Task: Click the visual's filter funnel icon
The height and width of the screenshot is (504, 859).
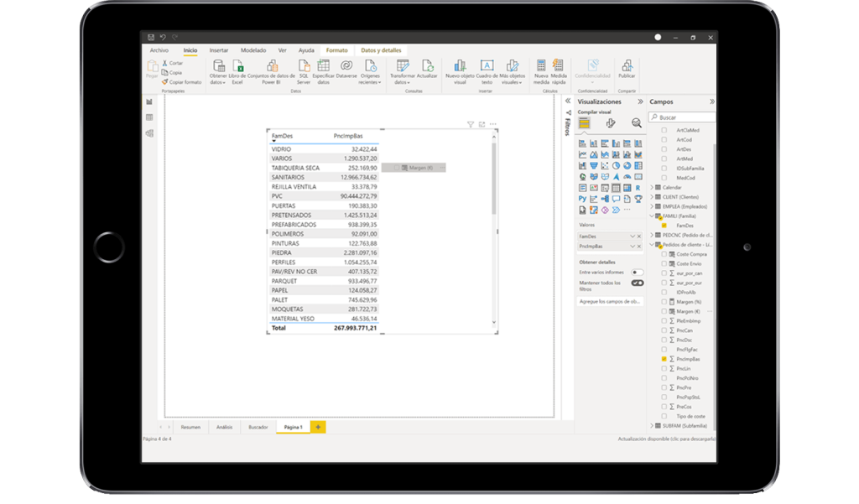Action: tap(471, 124)
